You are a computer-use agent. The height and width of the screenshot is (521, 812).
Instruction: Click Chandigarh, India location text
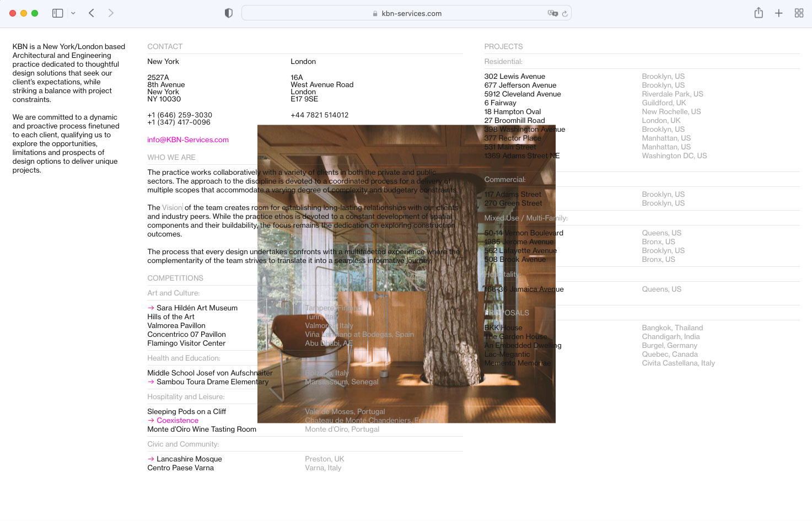(670, 337)
